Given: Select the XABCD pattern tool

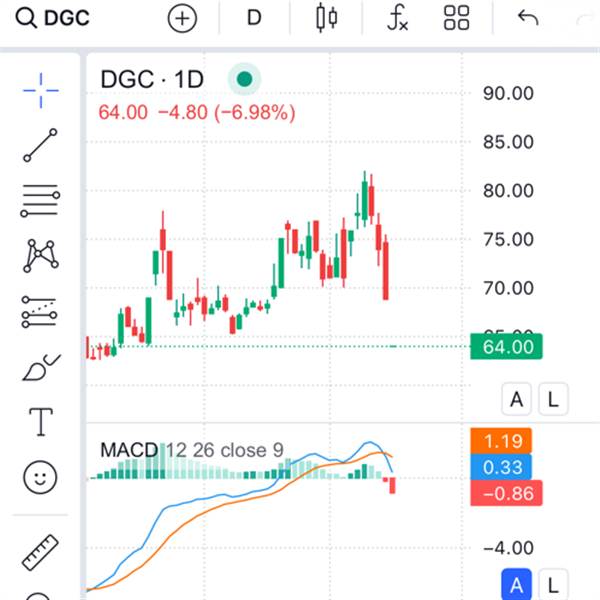Looking at the screenshot, I should pos(41,256).
